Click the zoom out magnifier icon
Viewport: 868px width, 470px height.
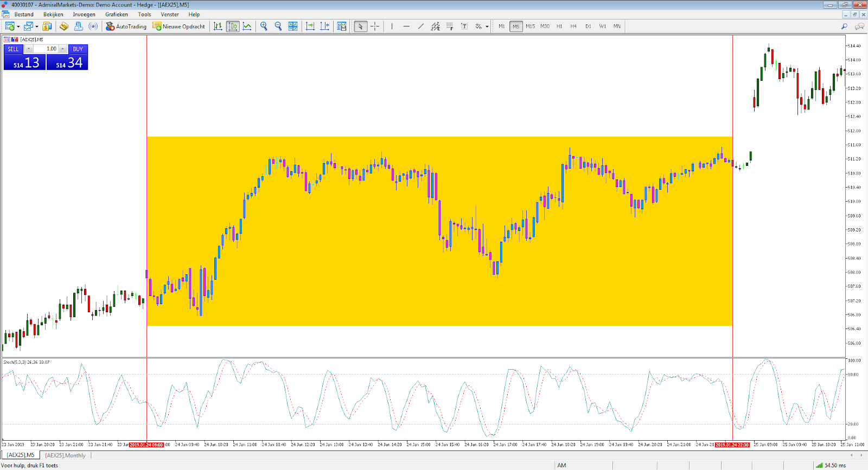coord(278,26)
